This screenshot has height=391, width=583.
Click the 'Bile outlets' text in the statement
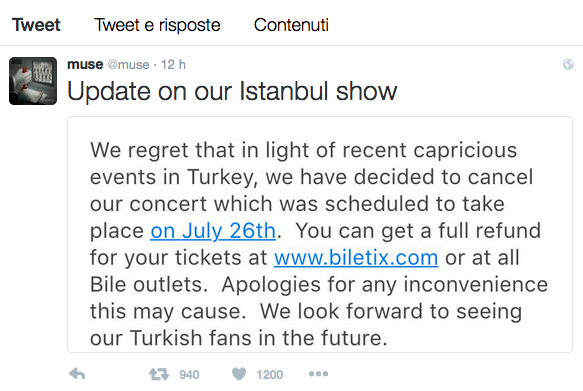[x=148, y=285]
